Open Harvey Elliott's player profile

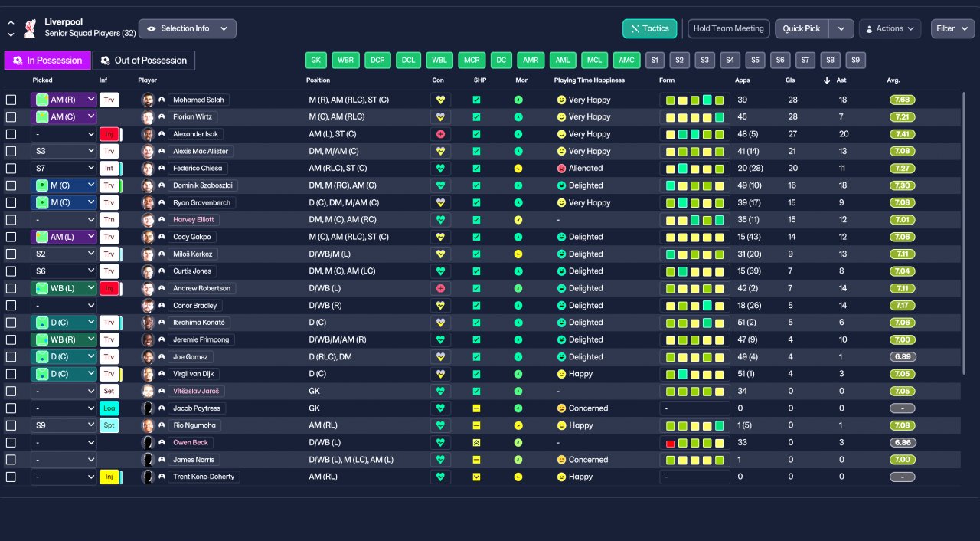pos(192,220)
